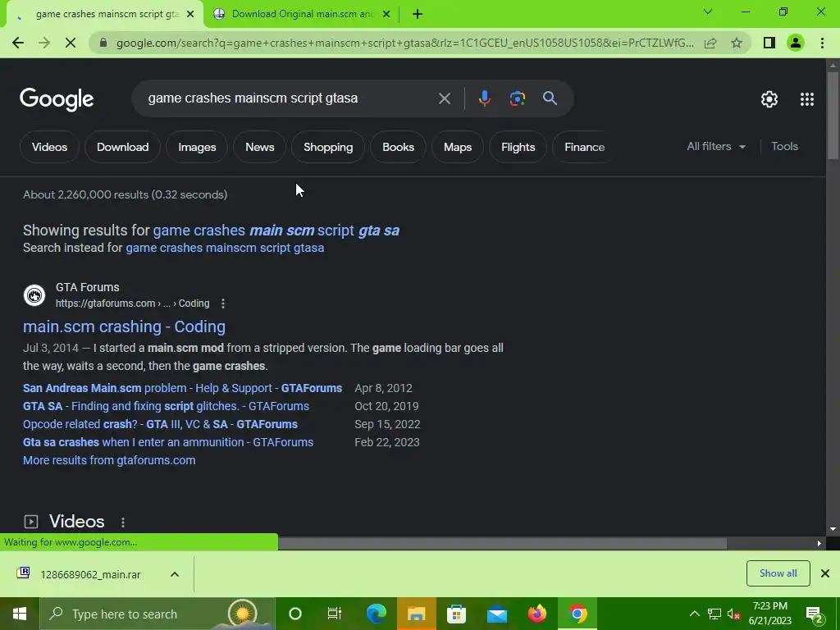Filter results by Books
The width and height of the screenshot is (840, 630).
398,147
